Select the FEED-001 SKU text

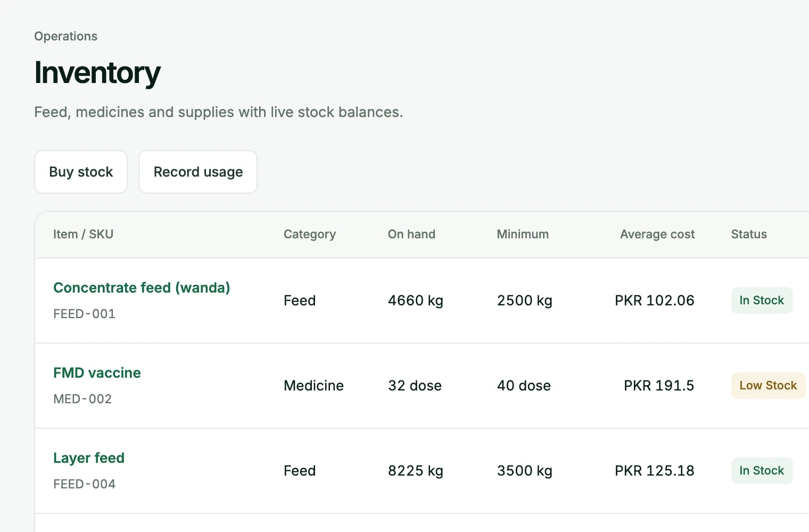(84, 314)
